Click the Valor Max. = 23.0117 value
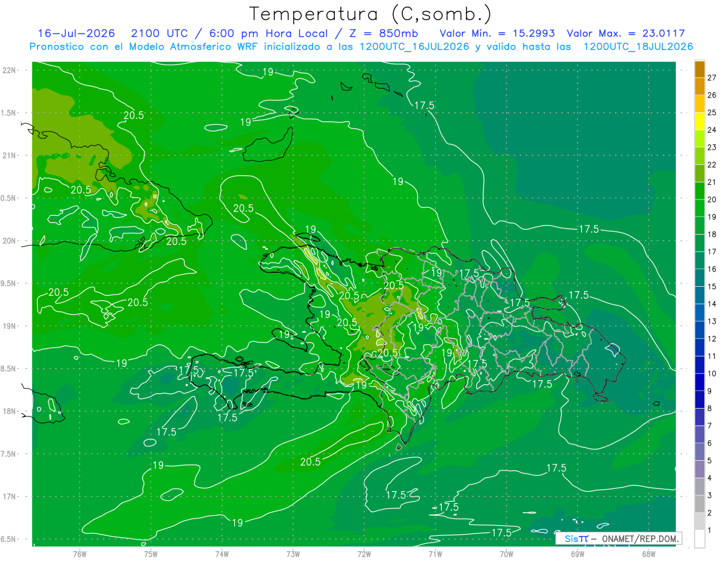The image size is (728, 562). (626, 33)
